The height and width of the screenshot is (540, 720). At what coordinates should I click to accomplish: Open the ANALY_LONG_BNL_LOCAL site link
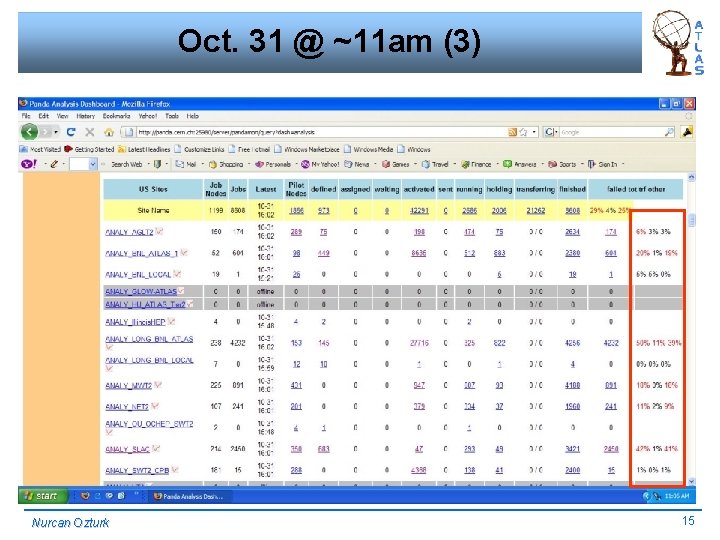[x=149, y=360]
